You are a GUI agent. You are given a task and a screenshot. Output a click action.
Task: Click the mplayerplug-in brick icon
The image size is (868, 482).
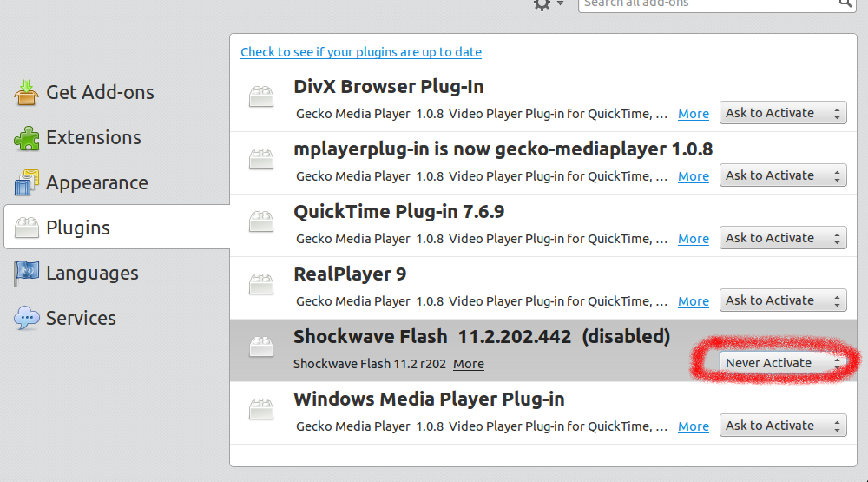click(x=261, y=159)
